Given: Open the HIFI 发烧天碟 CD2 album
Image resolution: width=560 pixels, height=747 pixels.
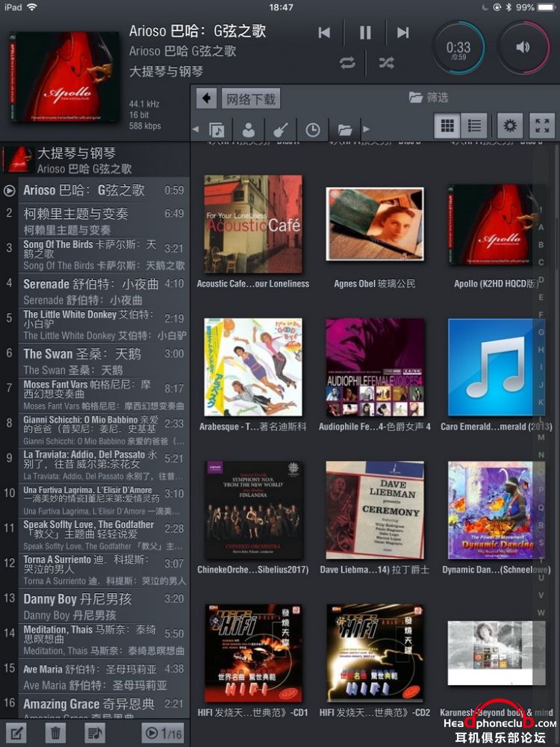Looking at the screenshot, I should coord(375,653).
